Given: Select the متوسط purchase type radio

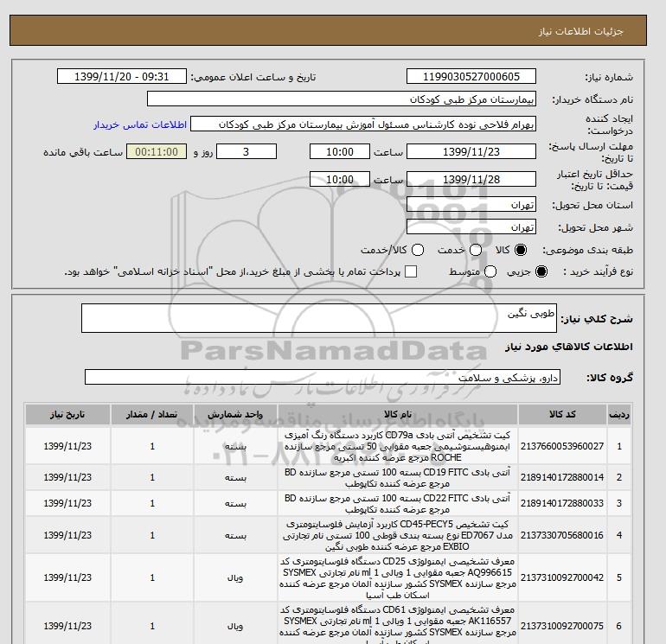Looking at the screenshot, I should (x=490, y=271).
